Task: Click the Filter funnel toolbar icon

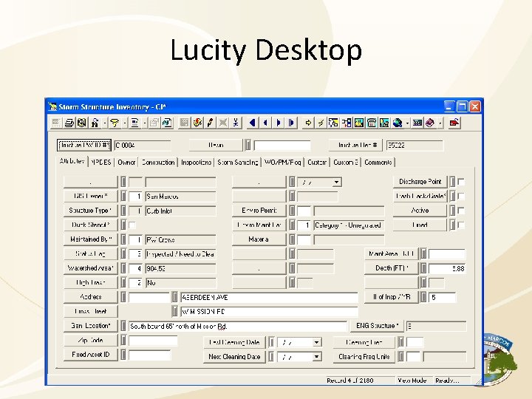Action: click(x=115, y=123)
